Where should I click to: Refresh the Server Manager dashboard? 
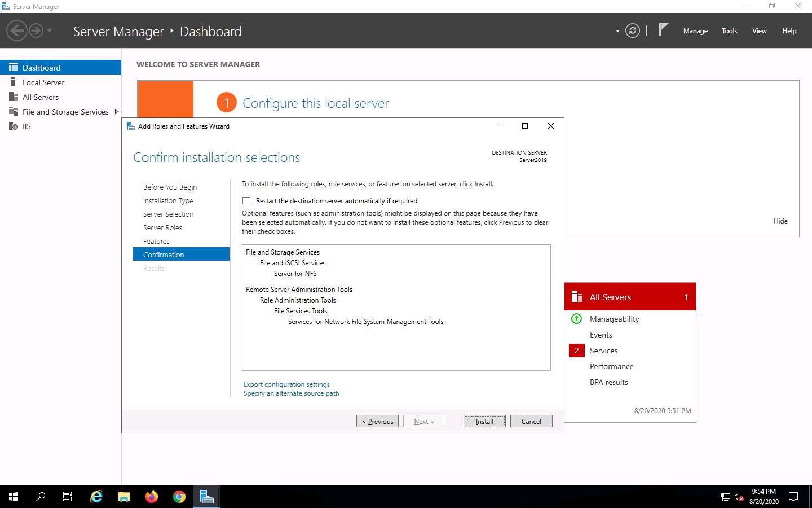click(633, 31)
